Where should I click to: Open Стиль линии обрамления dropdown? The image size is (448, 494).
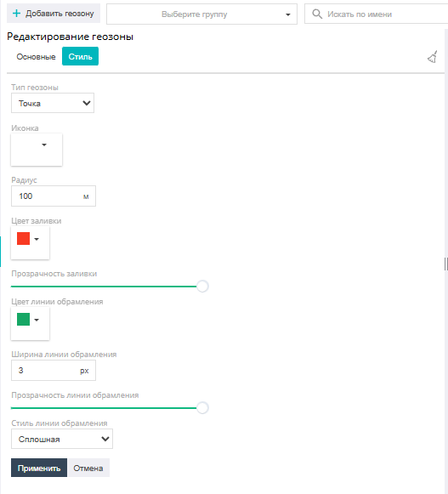(62, 439)
